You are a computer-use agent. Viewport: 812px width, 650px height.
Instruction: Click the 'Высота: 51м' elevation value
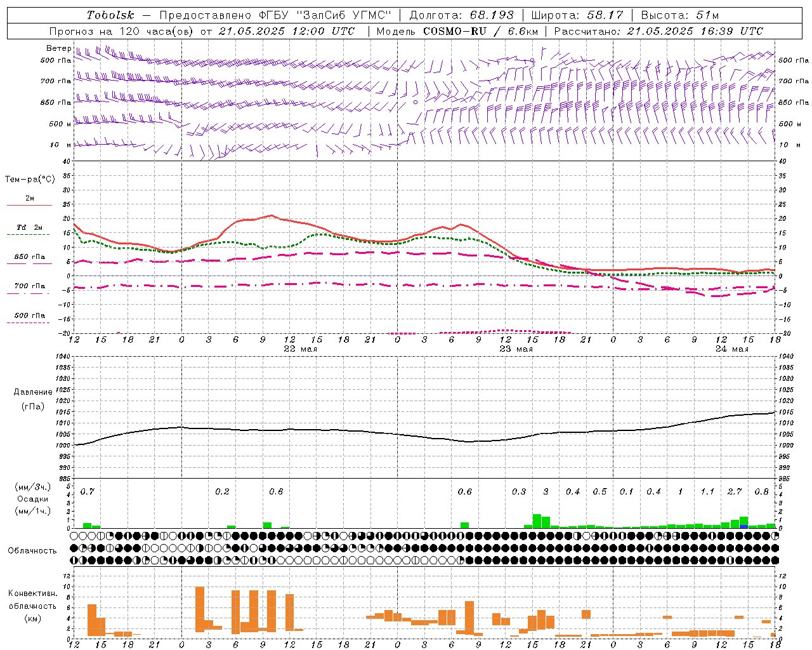point(679,15)
